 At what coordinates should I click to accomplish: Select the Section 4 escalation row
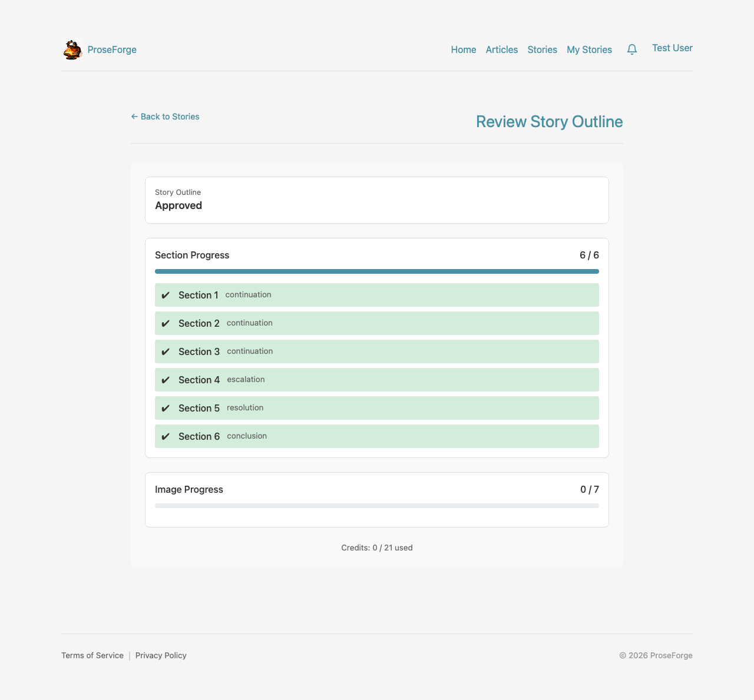tap(377, 380)
